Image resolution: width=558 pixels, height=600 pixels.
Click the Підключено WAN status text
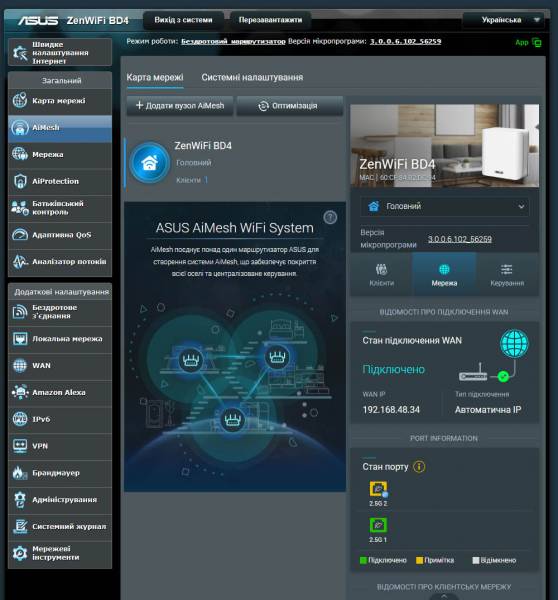coord(393,369)
